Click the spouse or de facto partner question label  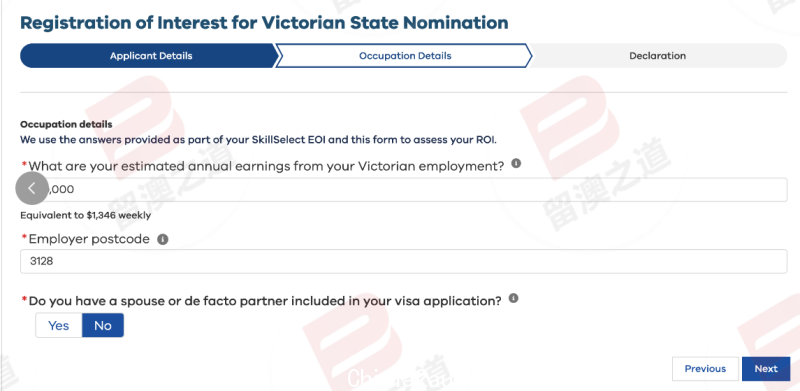pos(265,301)
